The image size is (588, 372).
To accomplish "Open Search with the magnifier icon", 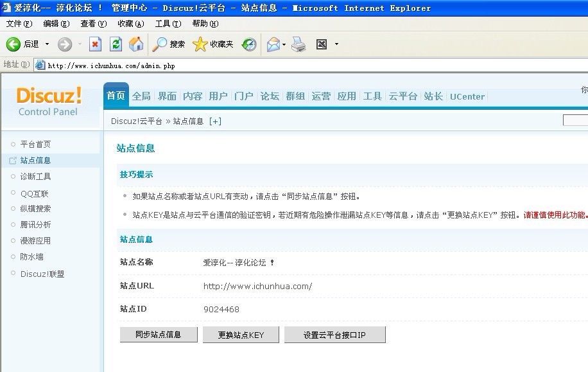I will click(159, 44).
